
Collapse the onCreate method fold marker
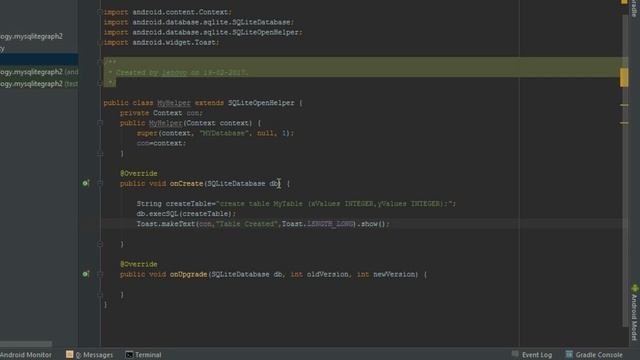coord(100,183)
